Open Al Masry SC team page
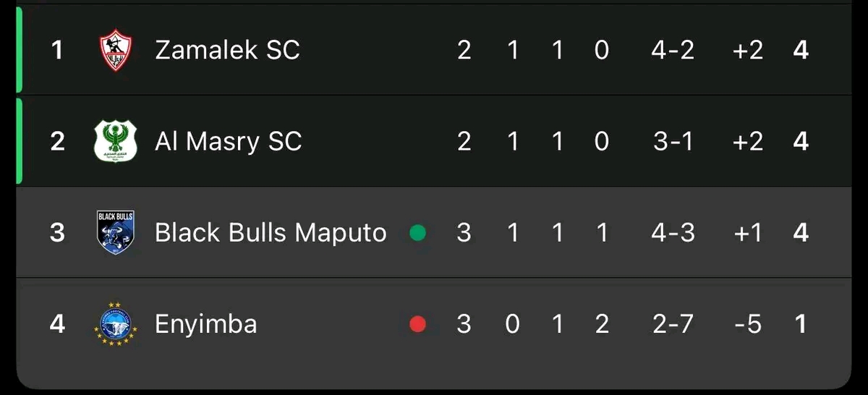The image size is (868, 395). (x=228, y=141)
